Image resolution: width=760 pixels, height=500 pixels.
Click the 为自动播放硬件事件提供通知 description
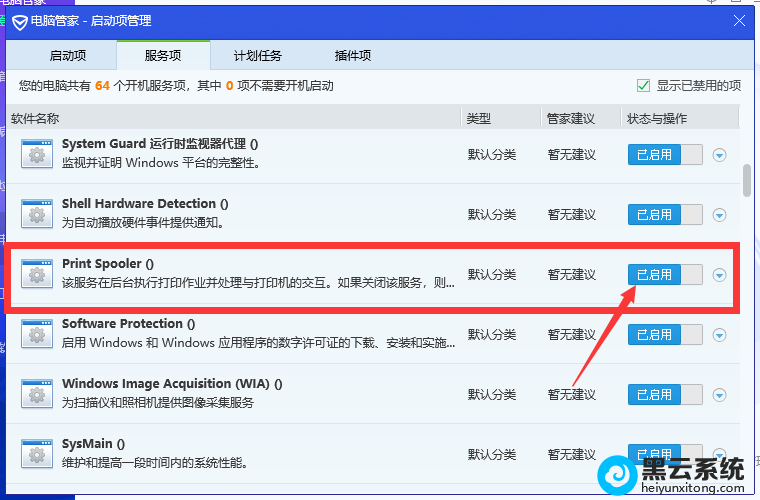coord(142,223)
